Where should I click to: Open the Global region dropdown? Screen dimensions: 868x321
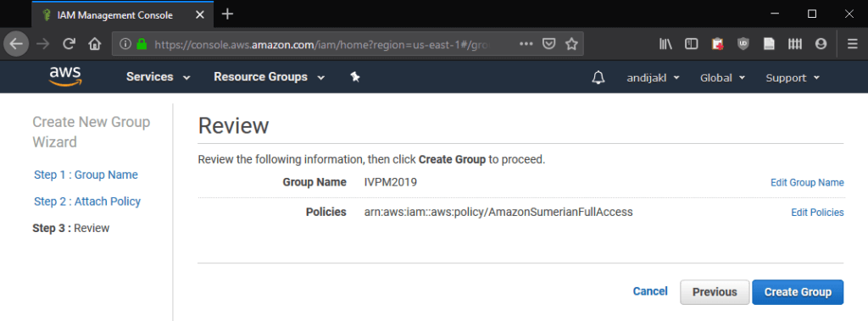pyautogui.click(x=722, y=78)
